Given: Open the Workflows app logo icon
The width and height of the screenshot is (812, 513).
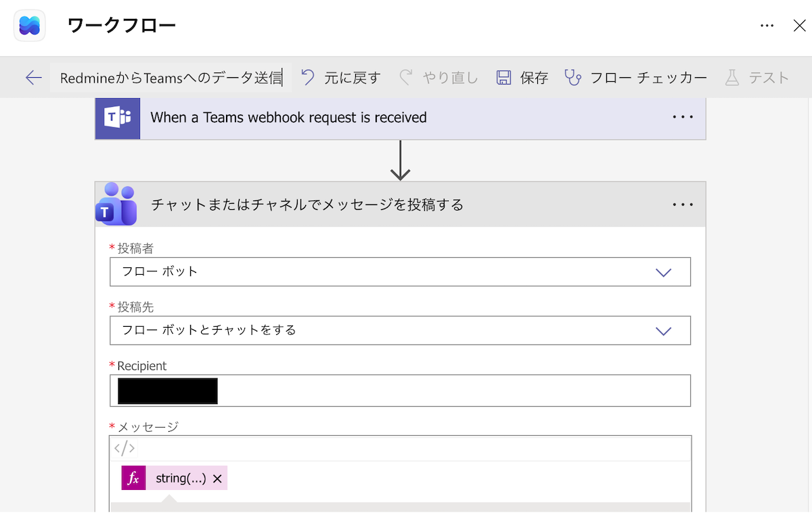Looking at the screenshot, I should pyautogui.click(x=29, y=26).
